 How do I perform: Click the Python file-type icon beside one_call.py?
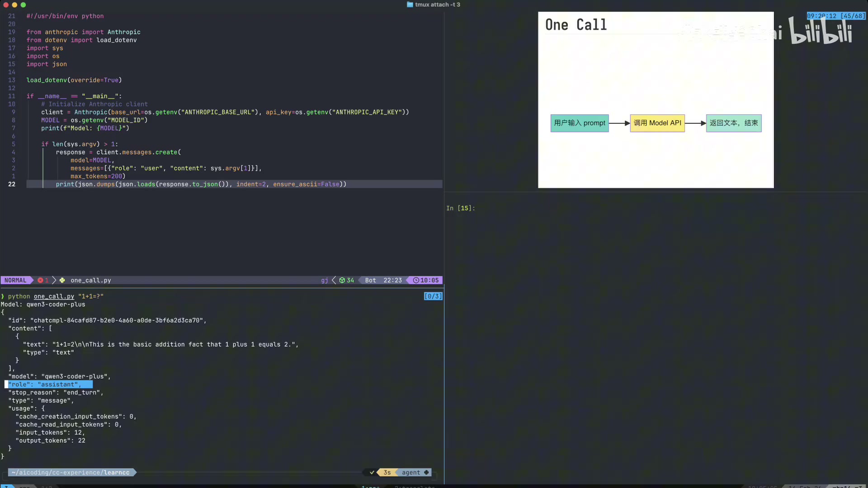[x=62, y=280]
